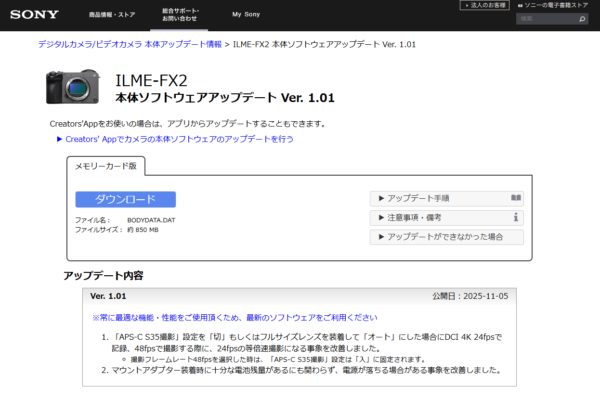Click the blue ※常に最適な機能 notice text

tap(235, 318)
